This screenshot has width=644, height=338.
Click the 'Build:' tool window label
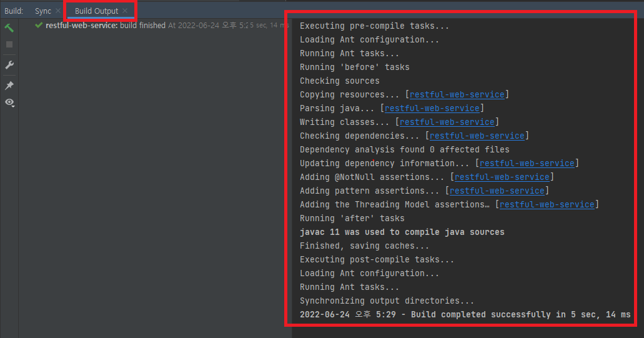click(14, 11)
